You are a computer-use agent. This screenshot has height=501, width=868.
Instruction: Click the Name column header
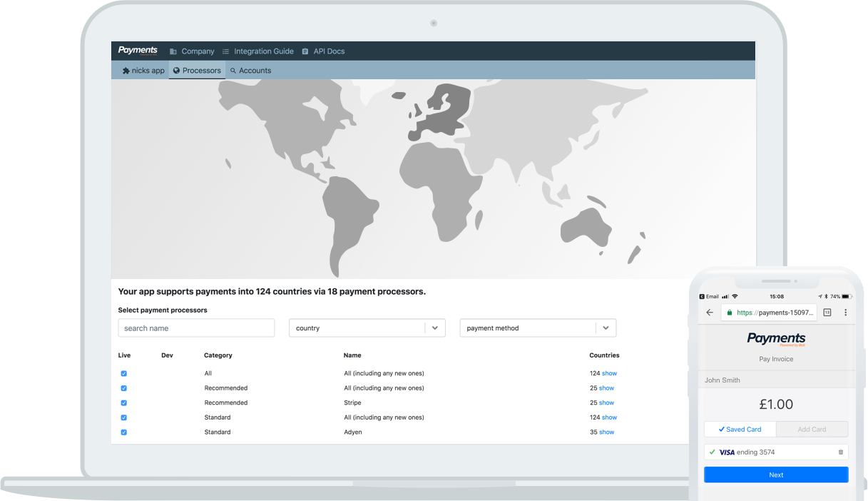(x=352, y=355)
